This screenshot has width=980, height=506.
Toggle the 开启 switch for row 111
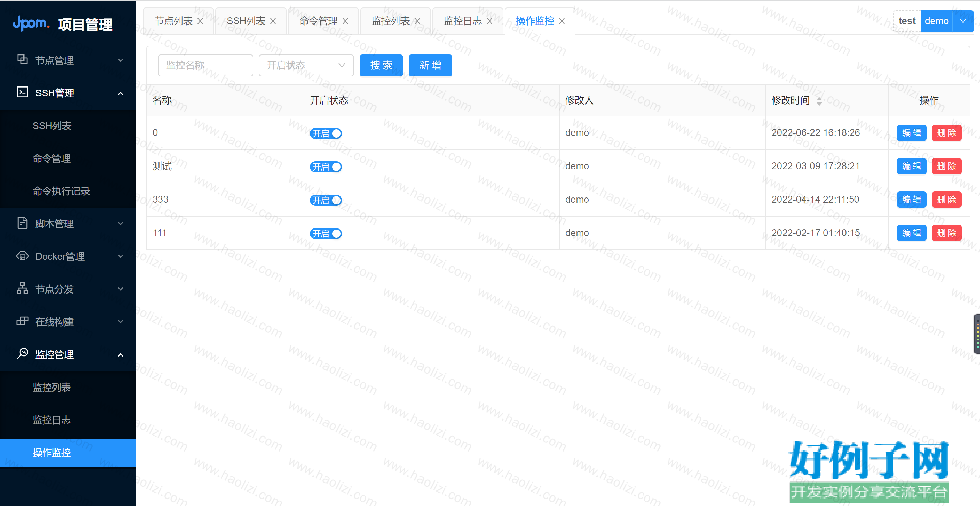tap(326, 234)
